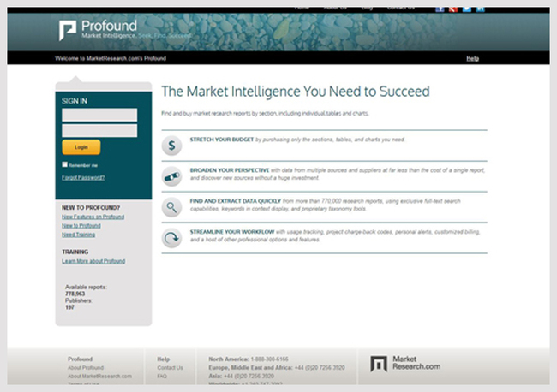Open the Twitter social icon

coord(467,9)
